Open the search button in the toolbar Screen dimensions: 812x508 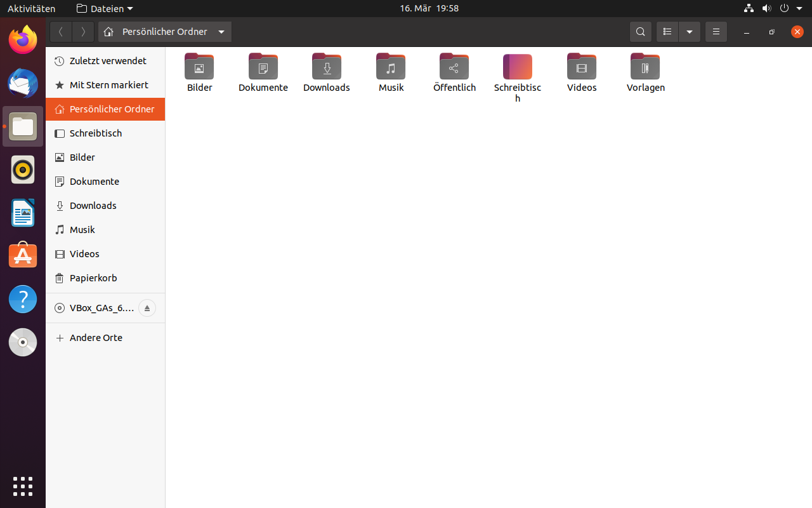[x=641, y=32]
